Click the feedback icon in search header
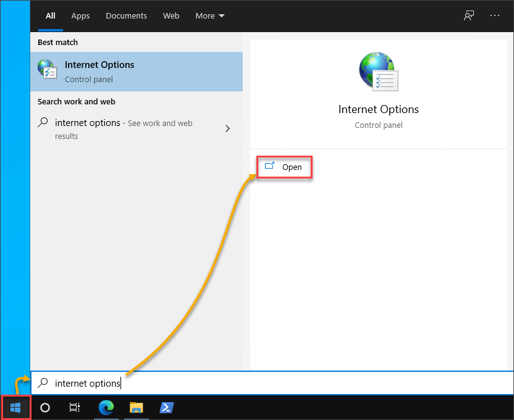This screenshot has width=514, height=420. [x=469, y=16]
